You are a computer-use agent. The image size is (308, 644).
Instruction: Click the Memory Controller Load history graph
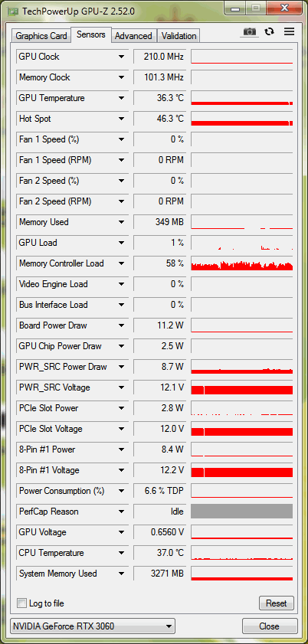click(242, 263)
